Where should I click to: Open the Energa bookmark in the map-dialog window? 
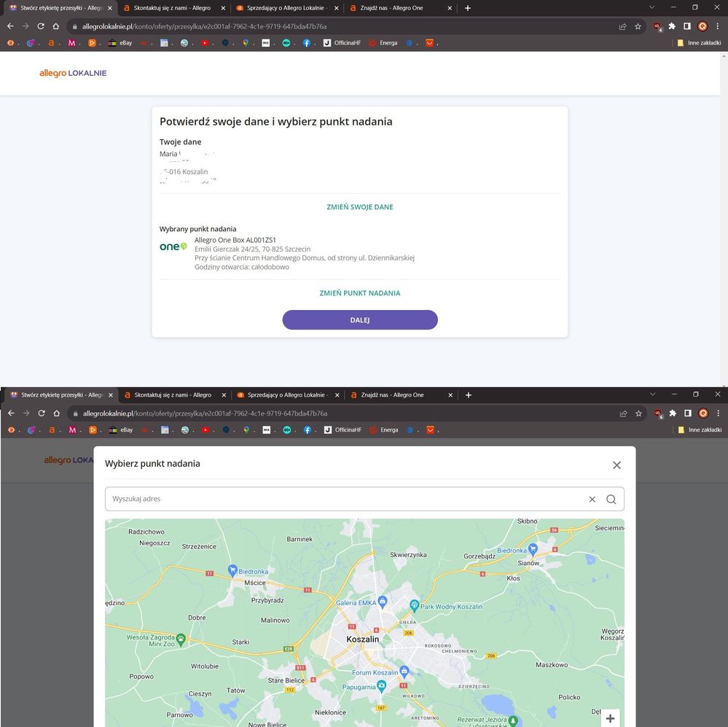pos(385,429)
